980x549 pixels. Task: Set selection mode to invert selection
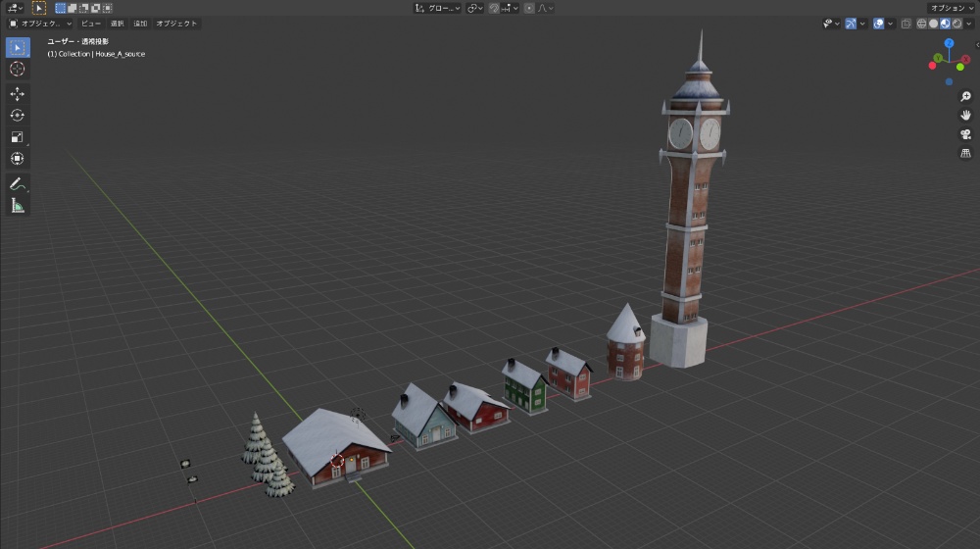pos(96,8)
